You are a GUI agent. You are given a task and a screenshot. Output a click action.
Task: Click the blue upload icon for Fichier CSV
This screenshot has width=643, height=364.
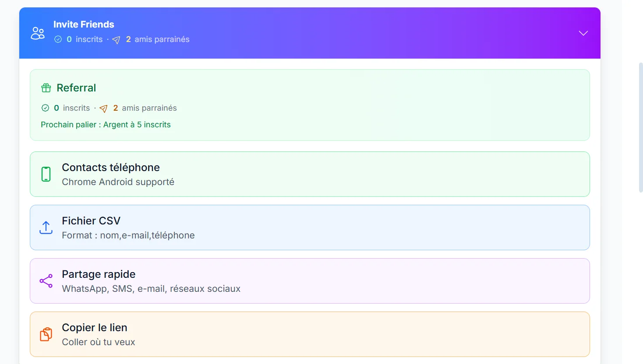[46, 227]
